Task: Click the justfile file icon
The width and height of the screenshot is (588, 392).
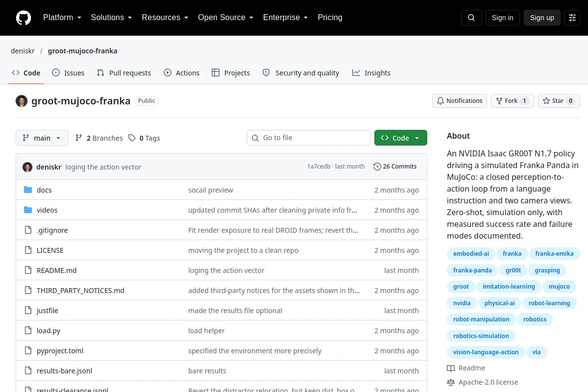Action: click(28, 311)
